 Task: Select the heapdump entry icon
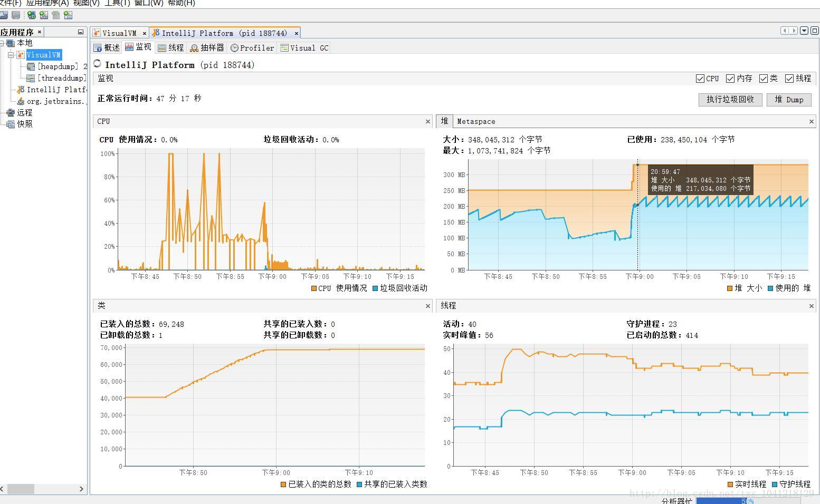pyautogui.click(x=31, y=66)
